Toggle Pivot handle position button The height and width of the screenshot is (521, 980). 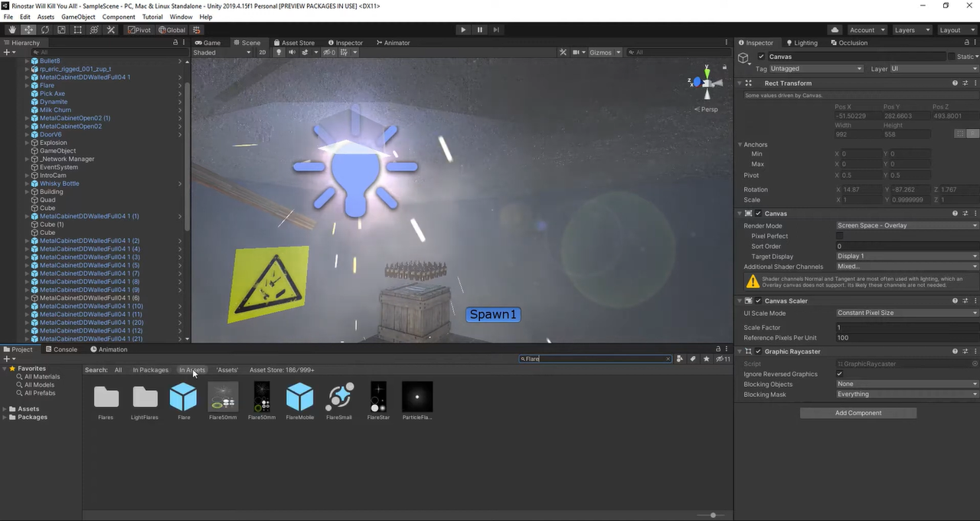(x=139, y=30)
